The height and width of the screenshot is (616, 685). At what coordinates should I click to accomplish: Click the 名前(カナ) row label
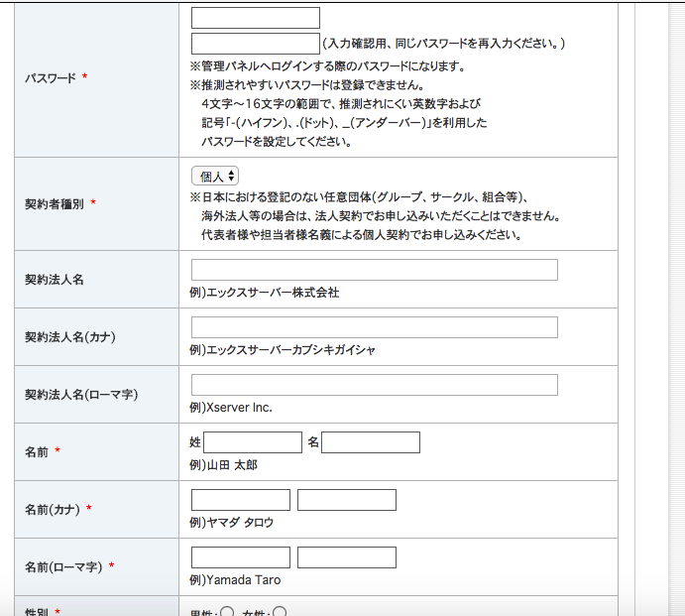pos(53,510)
